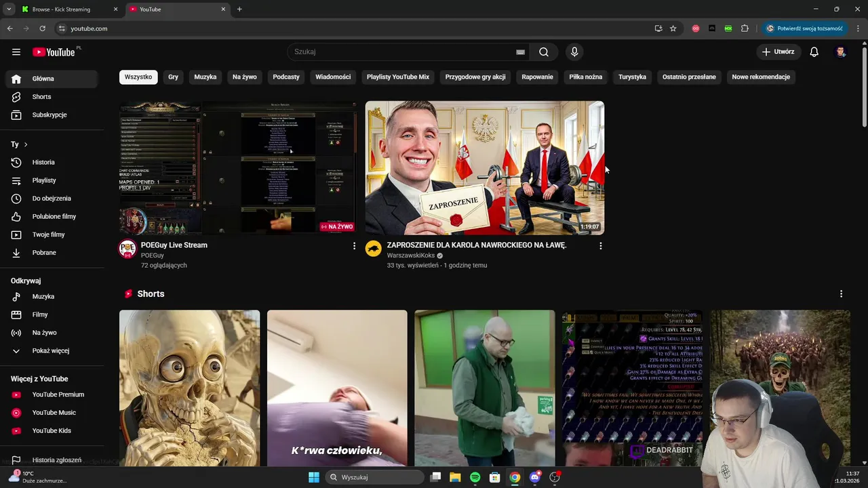The image size is (868, 488).
Task: Open Windows Start menu
Action: pyautogui.click(x=314, y=477)
